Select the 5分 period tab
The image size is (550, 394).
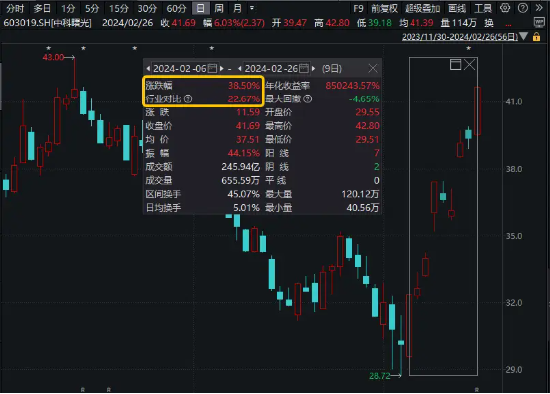pos(92,8)
